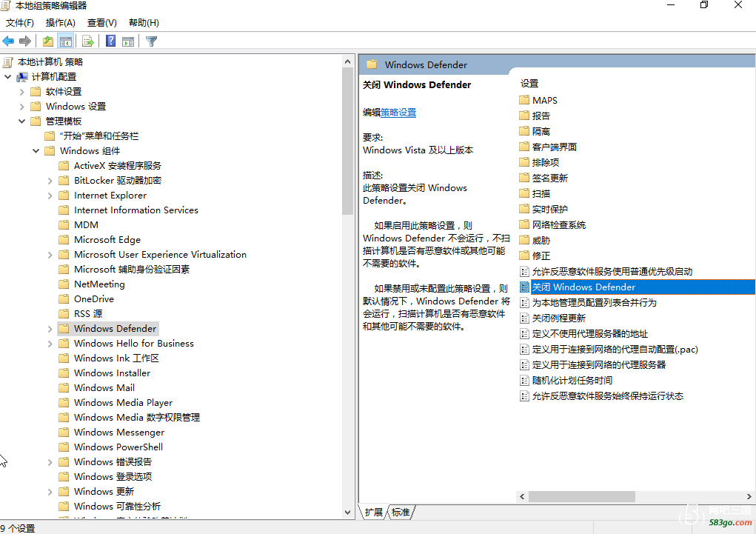This screenshot has height=534, width=756.
Task: Select the Microsoft Edge folder
Action: 107,240
